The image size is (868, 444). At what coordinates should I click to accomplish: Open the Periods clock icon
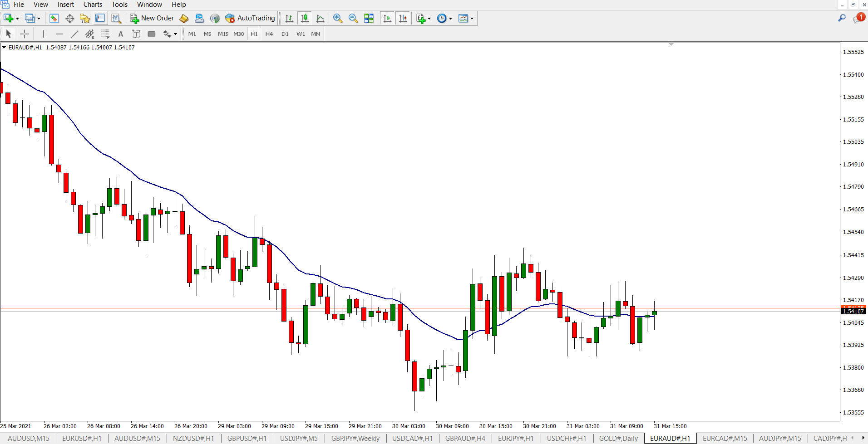442,18
